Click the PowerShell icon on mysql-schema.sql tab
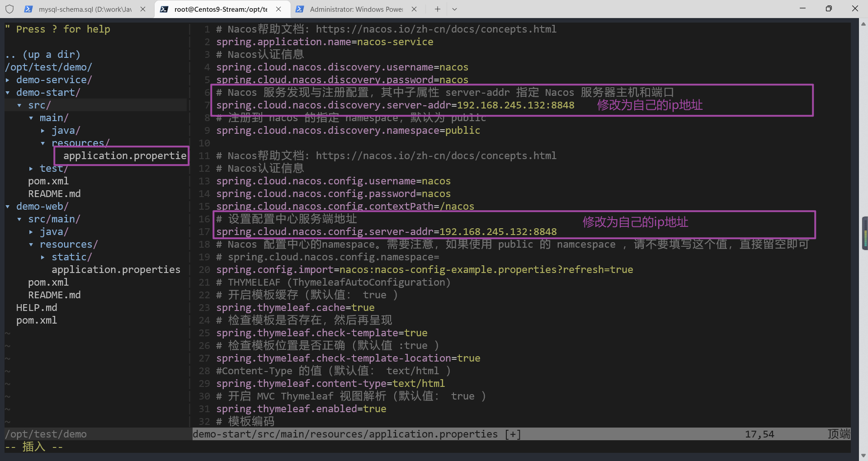Screen dimensions: 868x461 28,9
